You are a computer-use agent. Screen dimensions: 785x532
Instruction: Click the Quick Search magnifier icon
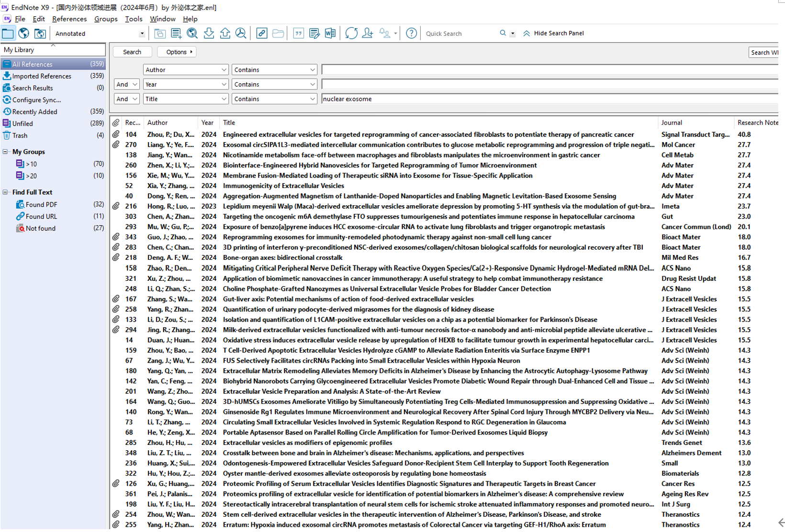(x=503, y=33)
